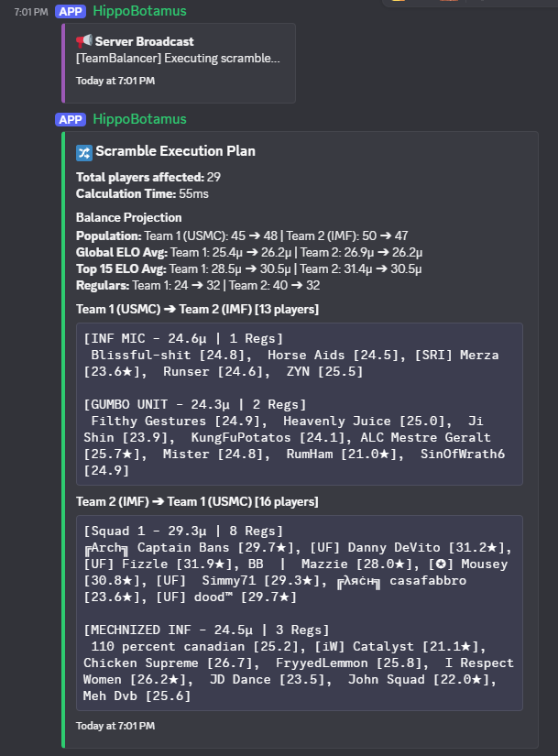Click the Team 2 (IMF) to Team 1 (USMC) 16 players heading
The height and width of the screenshot is (756, 558).
tap(197, 501)
